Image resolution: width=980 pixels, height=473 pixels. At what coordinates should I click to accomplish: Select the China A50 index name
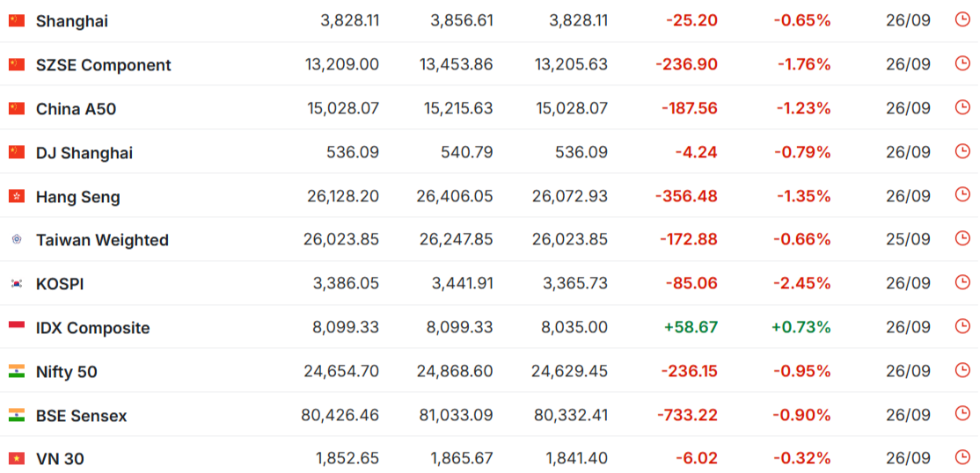pos(77,109)
